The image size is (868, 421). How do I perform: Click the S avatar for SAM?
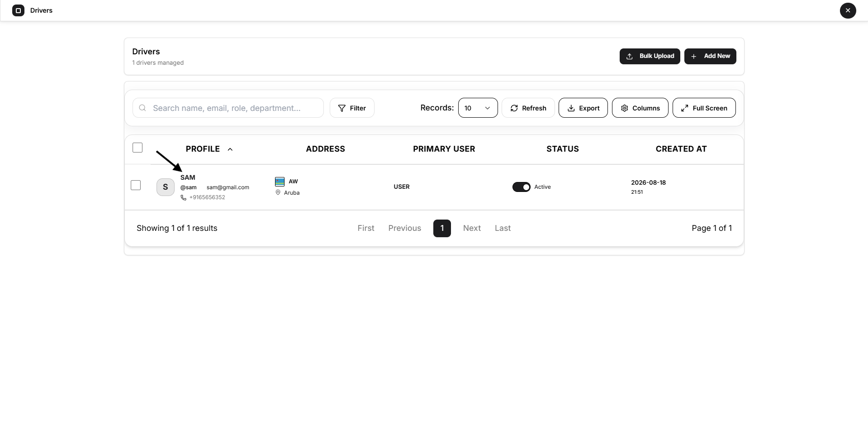point(166,187)
